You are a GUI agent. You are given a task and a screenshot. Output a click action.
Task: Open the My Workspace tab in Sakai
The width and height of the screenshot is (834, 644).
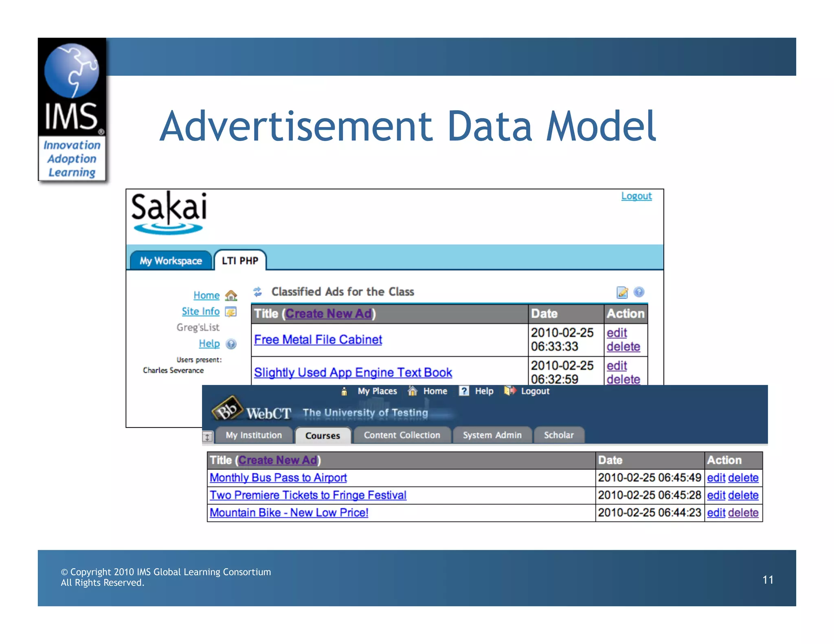tap(171, 261)
